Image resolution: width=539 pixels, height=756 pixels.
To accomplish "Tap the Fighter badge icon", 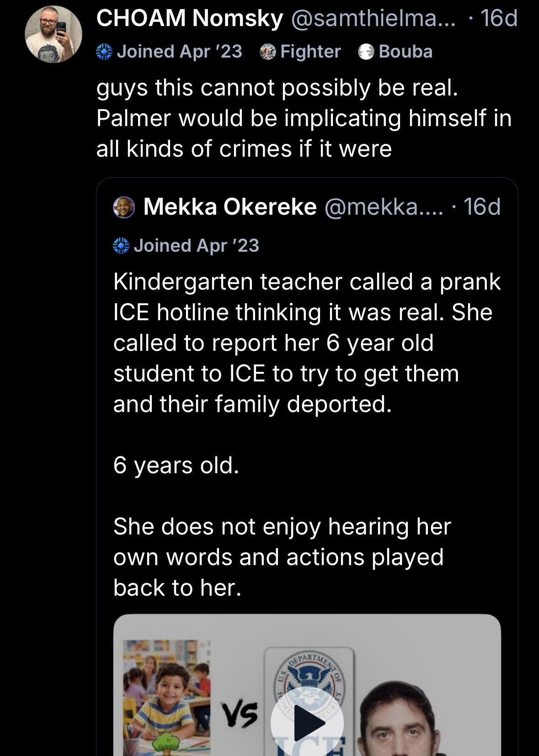I will tap(267, 52).
